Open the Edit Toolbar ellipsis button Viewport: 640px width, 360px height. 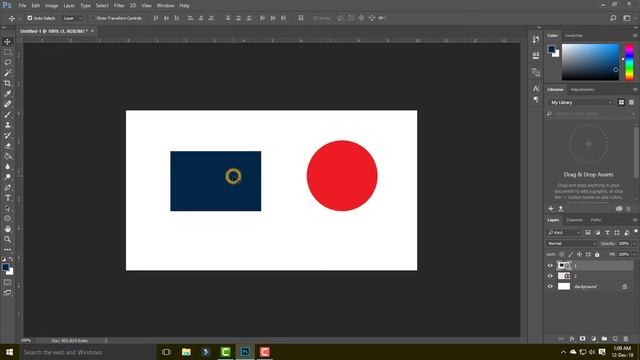7,250
